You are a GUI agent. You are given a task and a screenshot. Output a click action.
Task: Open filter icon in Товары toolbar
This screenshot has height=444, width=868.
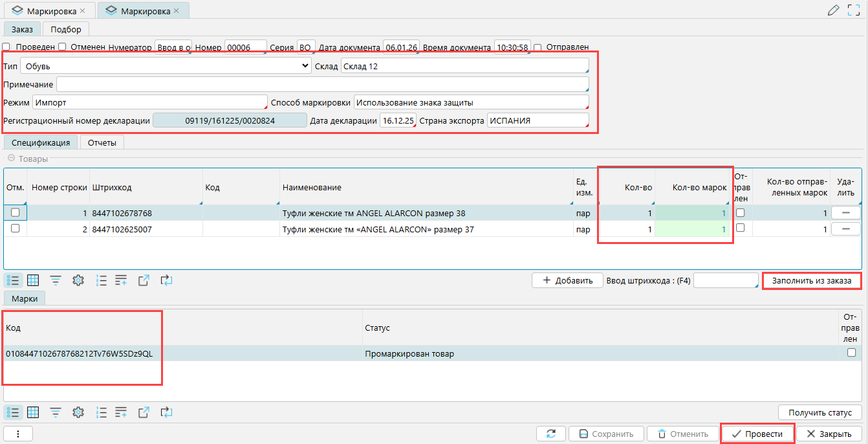56,280
